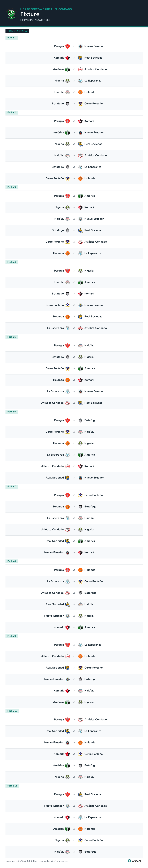Click Cerro Porteño's crest in Fecha 2

coord(68,178)
